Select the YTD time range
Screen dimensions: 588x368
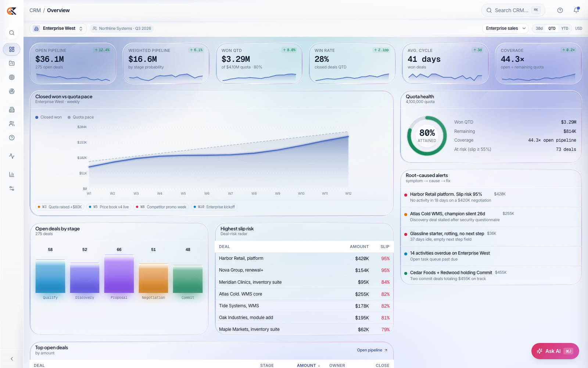pos(565,28)
